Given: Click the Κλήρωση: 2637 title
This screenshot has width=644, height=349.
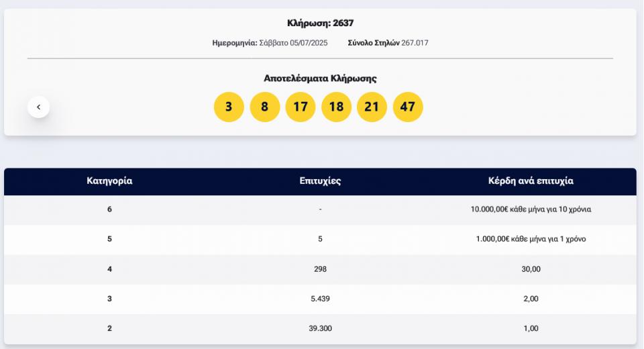Looking at the screenshot, I should [x=320, y=23].
